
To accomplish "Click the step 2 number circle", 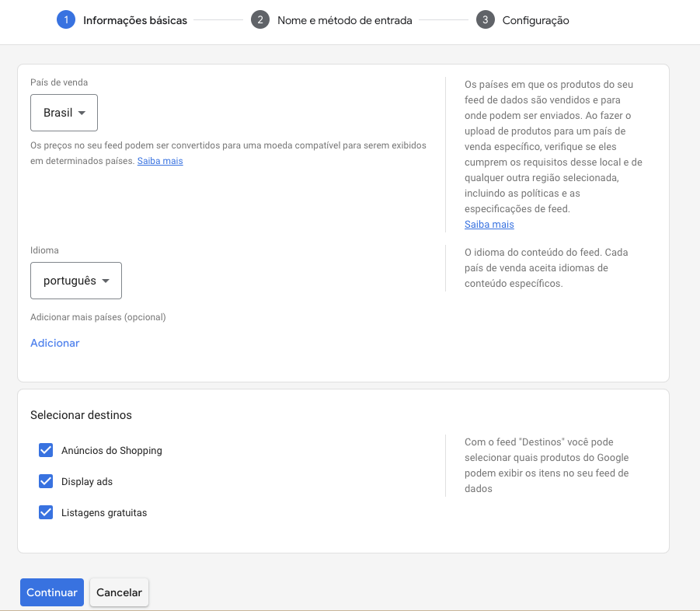I will pyautogui.click(x=260, y=20).
